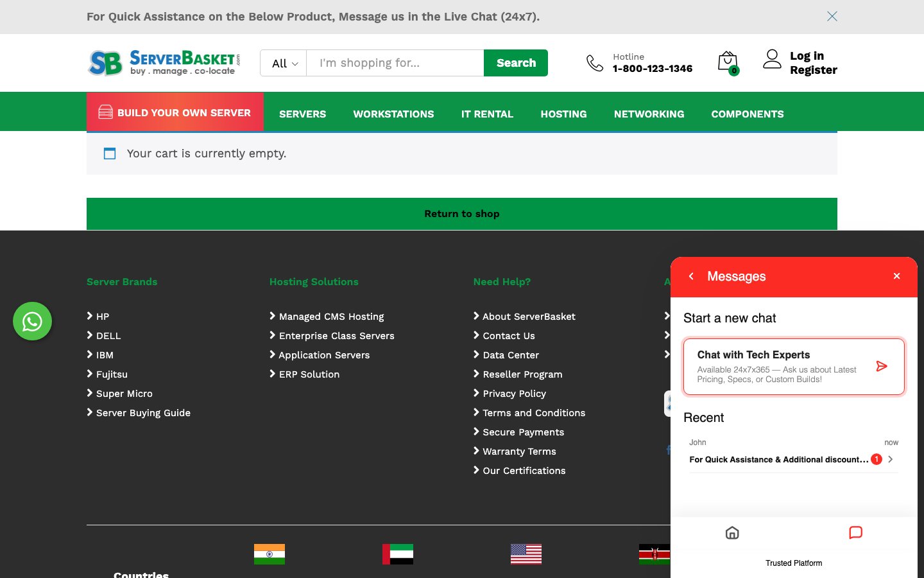The image size is (924, 578).
Task: Open the IT Rental menu
Action: pos(487,114)
